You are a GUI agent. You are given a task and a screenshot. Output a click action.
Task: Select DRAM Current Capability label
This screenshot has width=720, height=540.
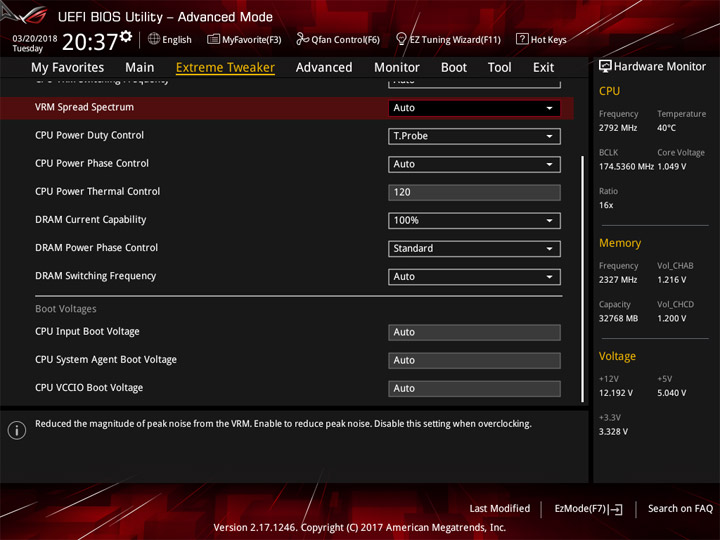click(90, 219)
